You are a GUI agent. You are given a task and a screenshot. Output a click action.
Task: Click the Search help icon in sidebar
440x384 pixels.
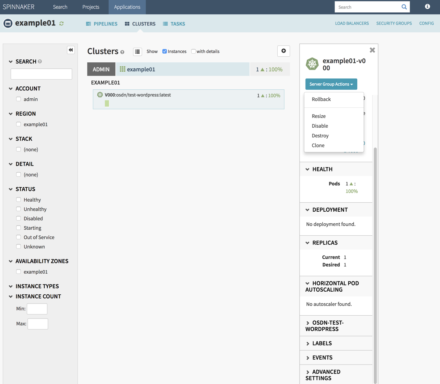click(40, 61)
